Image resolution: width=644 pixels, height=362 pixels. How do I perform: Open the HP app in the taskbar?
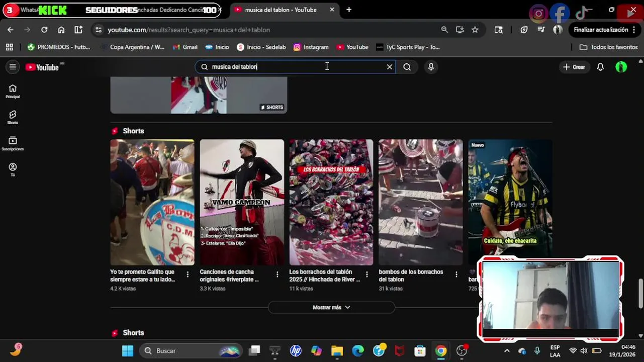[296, 350]
